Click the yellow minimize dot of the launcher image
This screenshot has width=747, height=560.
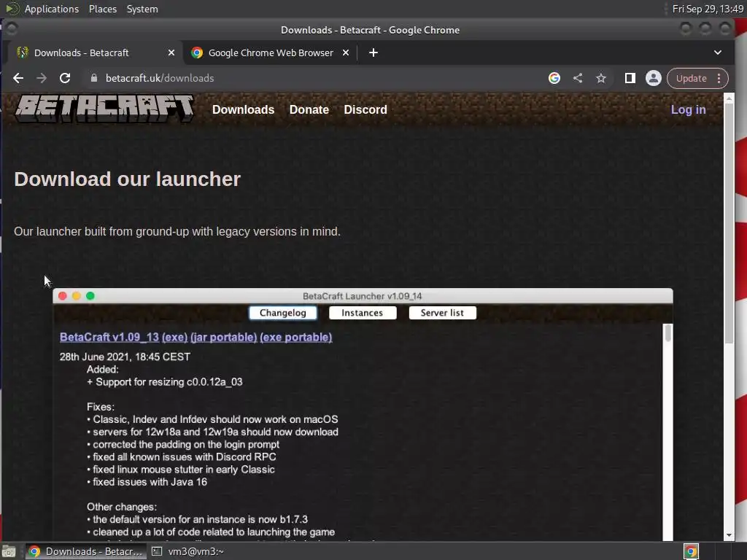click(x=76, y=296)
